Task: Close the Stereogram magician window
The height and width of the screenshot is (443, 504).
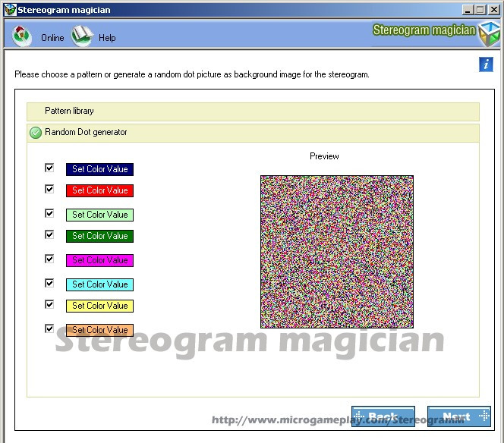Action: click(x=494, y=10)
